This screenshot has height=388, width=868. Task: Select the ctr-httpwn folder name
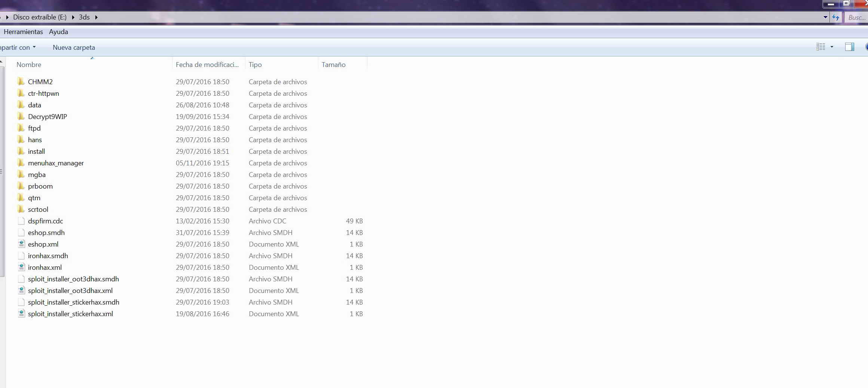[x=43, y=93]
